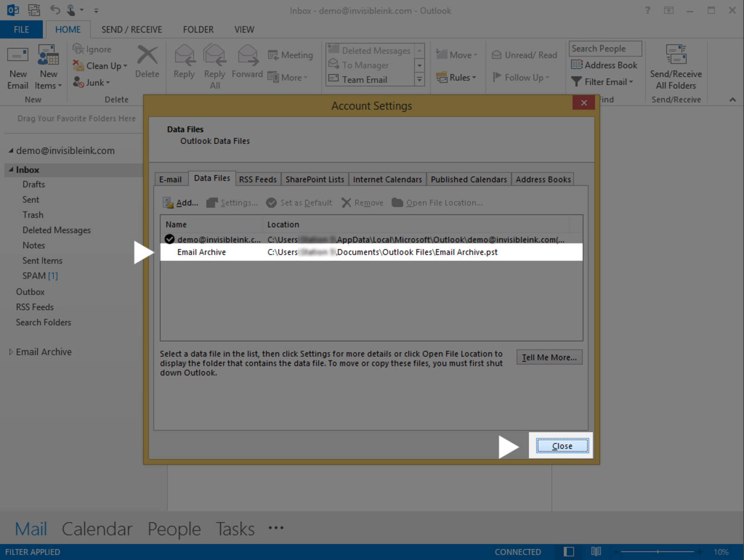Toggle Unread/Read status

[x=525, y=55]
